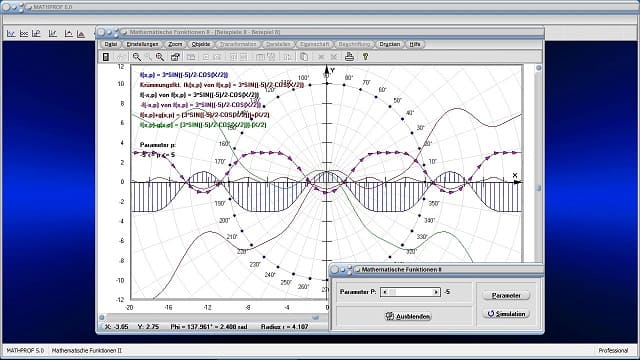The image size is (640, 360).
Task: Click the 'X: -3.65' status value
Action: coord(116,327)
